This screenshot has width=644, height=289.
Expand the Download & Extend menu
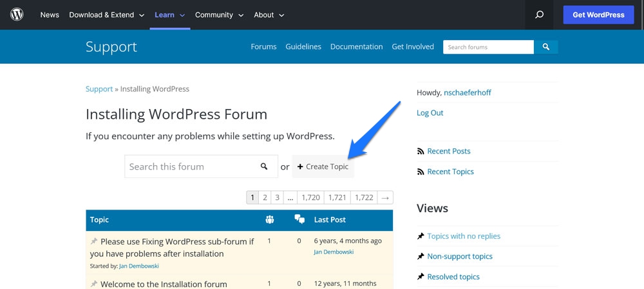pyautogui.click(x=106, y=15)
